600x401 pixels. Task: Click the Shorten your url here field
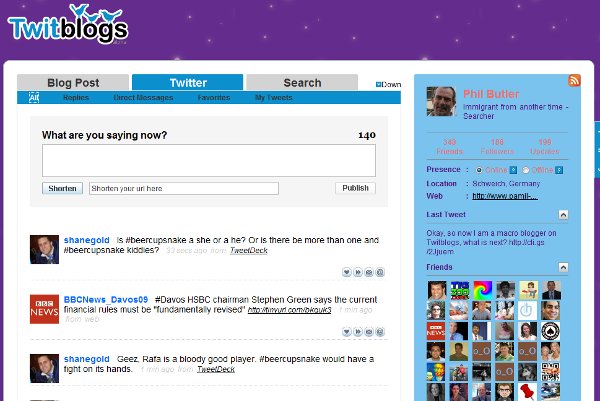[184, 188]
